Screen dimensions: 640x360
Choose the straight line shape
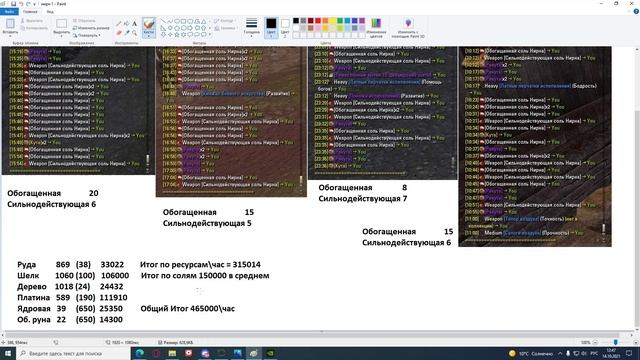163,21
